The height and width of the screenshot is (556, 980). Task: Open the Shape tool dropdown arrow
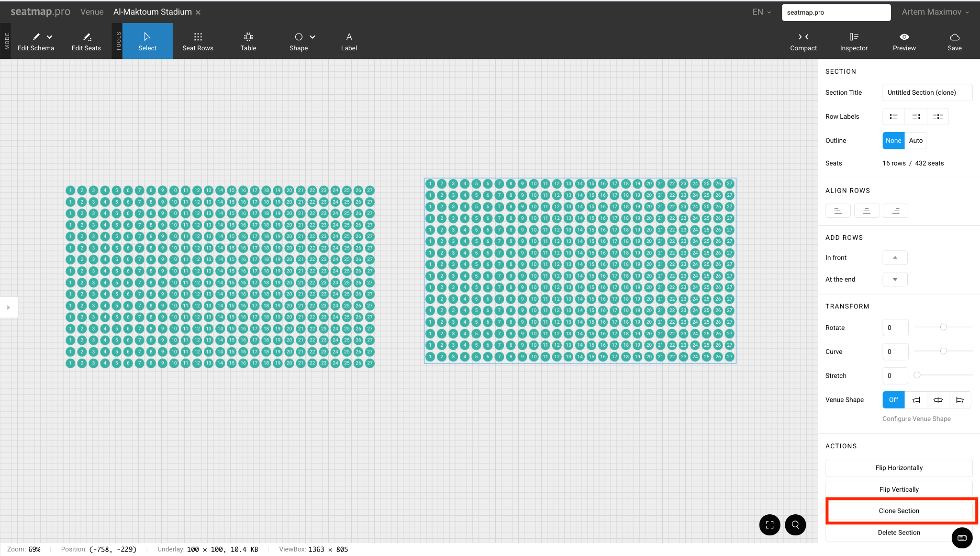312,37
